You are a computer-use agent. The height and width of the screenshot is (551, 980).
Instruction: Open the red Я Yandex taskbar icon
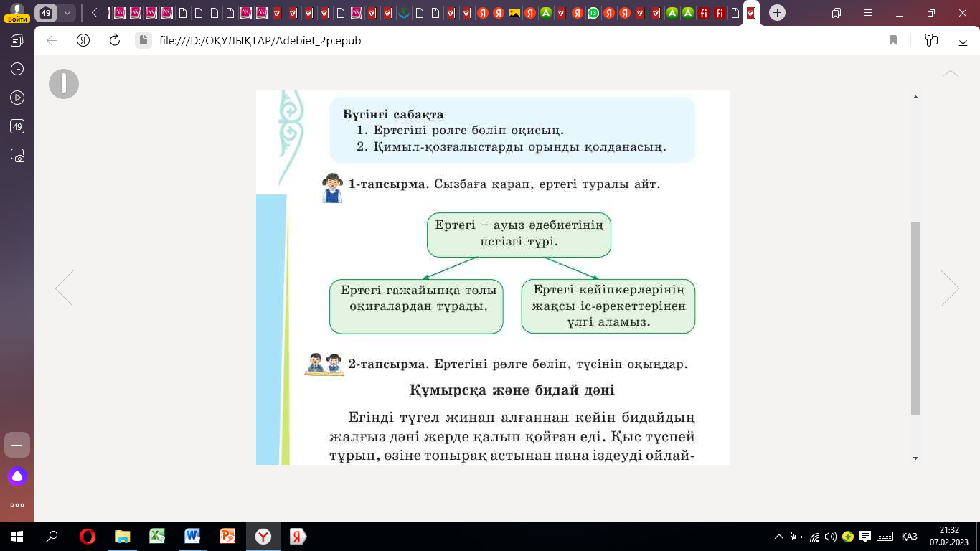pyautogui.click(x=298, y=536)
